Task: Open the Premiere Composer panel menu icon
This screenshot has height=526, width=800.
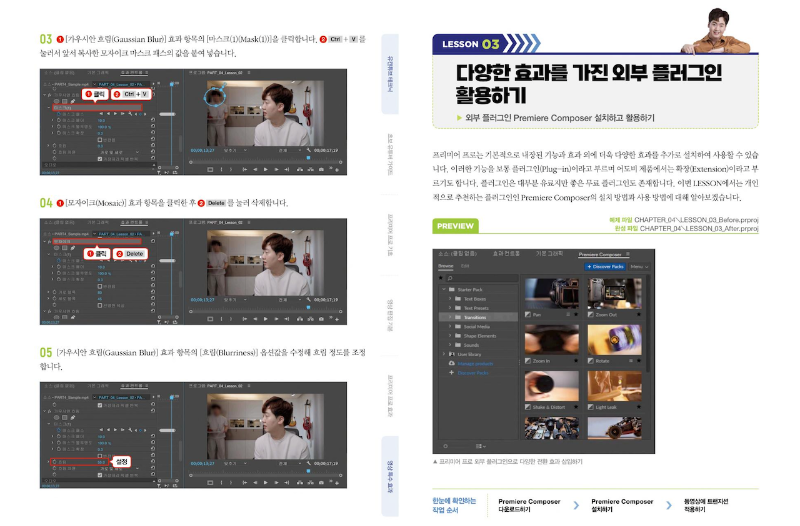Action: pos(628,254)
